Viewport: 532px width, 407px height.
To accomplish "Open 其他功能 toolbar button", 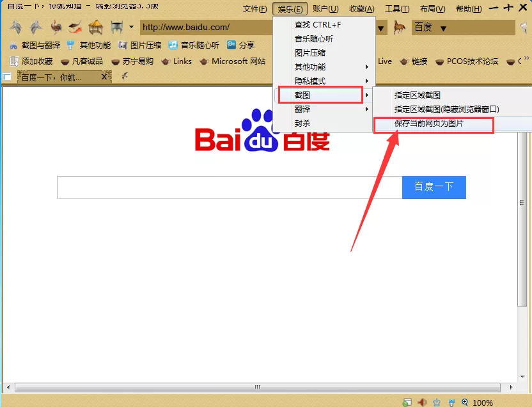I will (89, 45).
